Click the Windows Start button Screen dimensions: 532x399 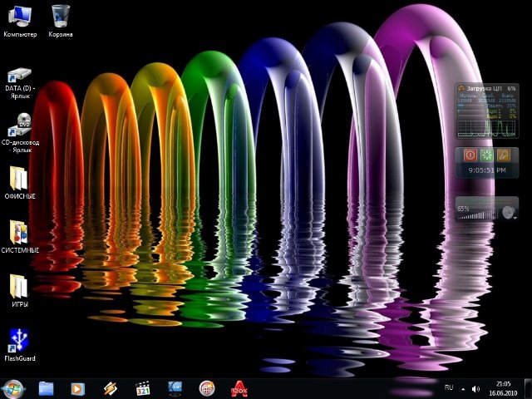pos(14,388)
